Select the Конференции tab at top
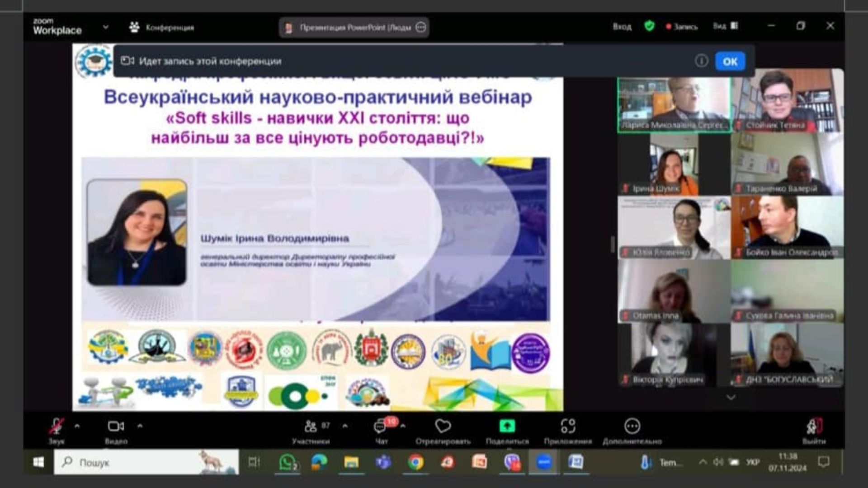 [x=162, y=28]
